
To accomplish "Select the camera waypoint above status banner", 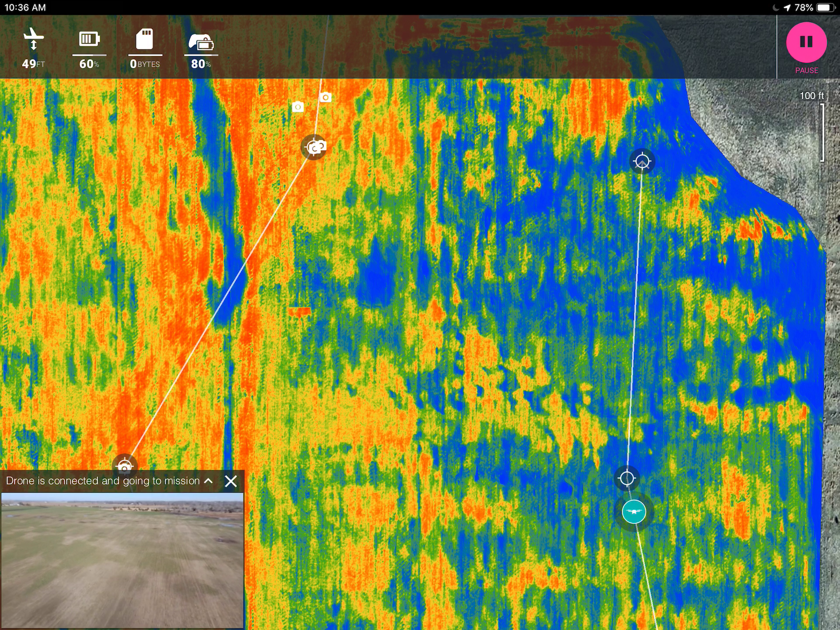I will (x=124, y=465).
